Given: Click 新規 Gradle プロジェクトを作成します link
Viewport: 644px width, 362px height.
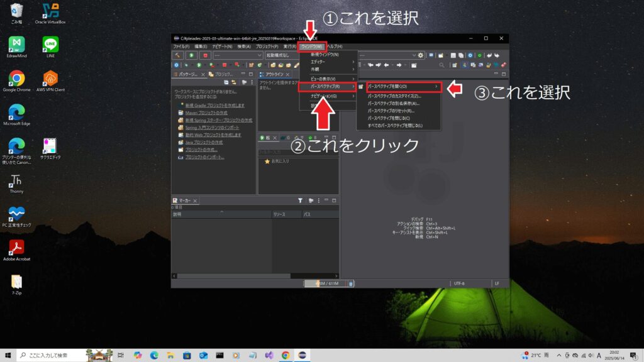Looking at the screenshot, I should pos(214,106).
